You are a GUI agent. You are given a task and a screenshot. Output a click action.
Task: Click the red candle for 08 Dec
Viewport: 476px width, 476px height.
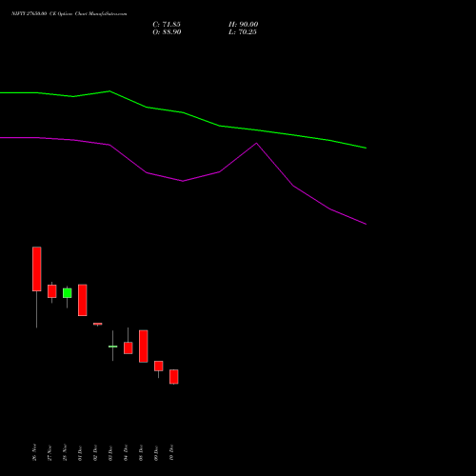point(144,347)
